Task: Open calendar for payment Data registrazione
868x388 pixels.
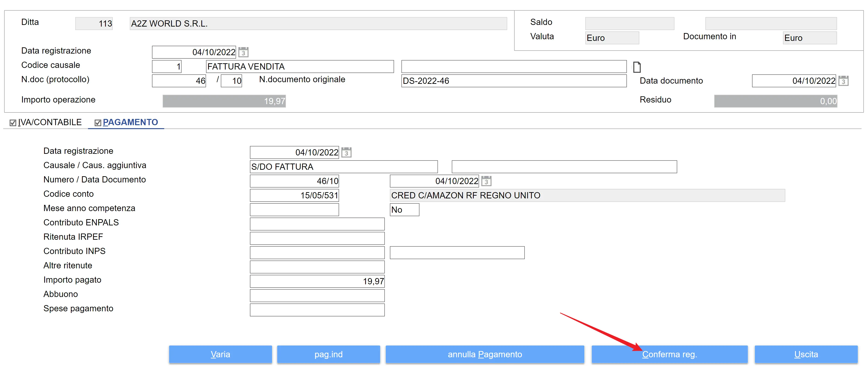Action: [x=346, y=153]
